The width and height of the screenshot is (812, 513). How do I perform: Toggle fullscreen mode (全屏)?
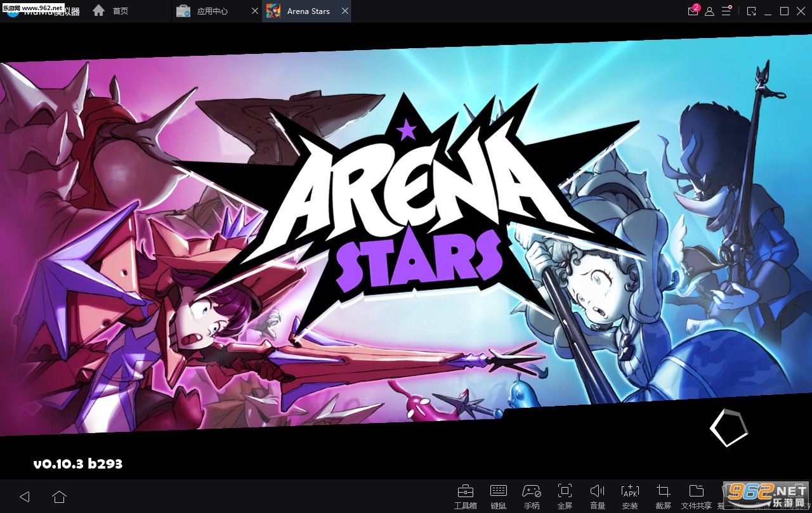[565, 495]
